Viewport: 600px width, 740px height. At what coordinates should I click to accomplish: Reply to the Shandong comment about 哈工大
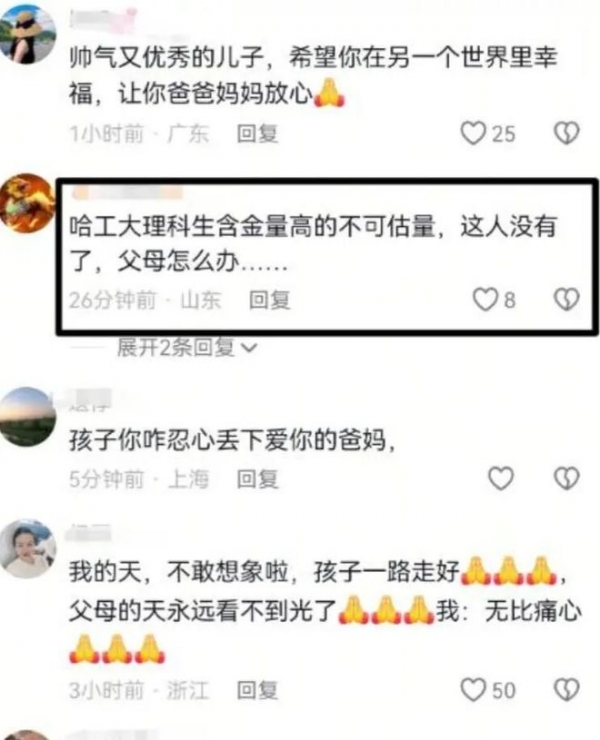[270, 300]
